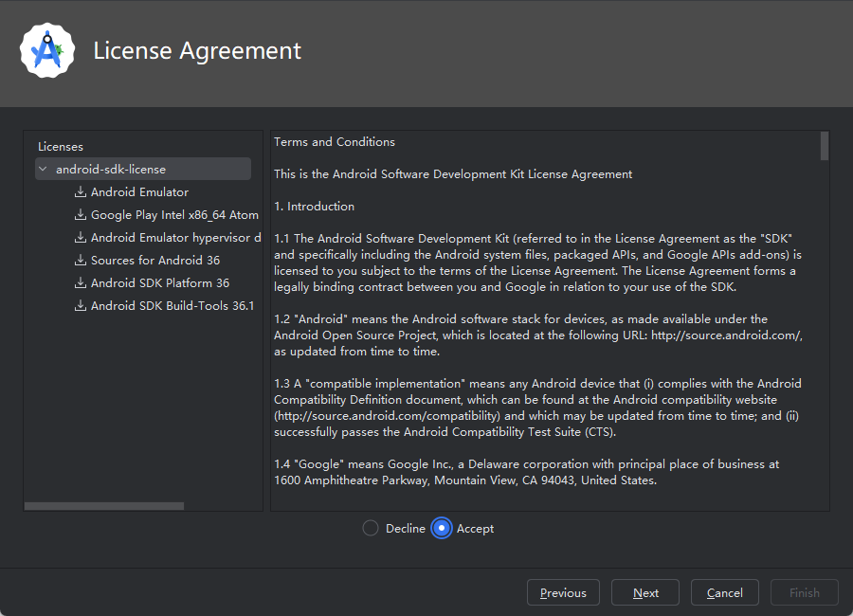The image size is (853, 616).
Task: Select Android Emulator license item
Action: 140,192
